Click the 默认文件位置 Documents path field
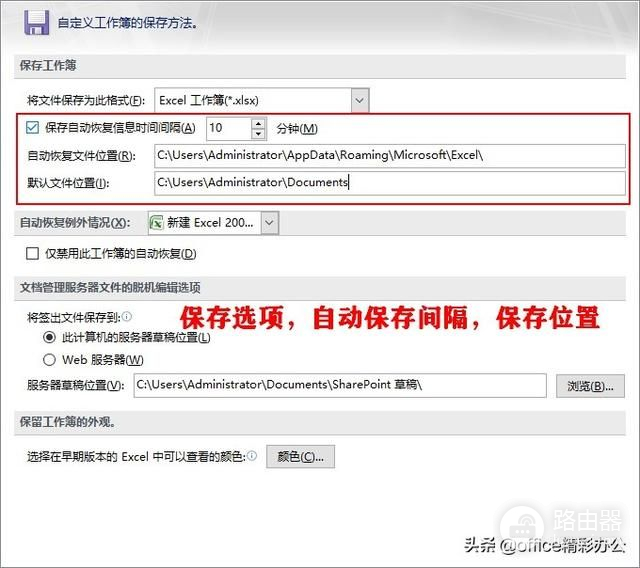This screenshot has width=640, height=568. pos(390,182)
